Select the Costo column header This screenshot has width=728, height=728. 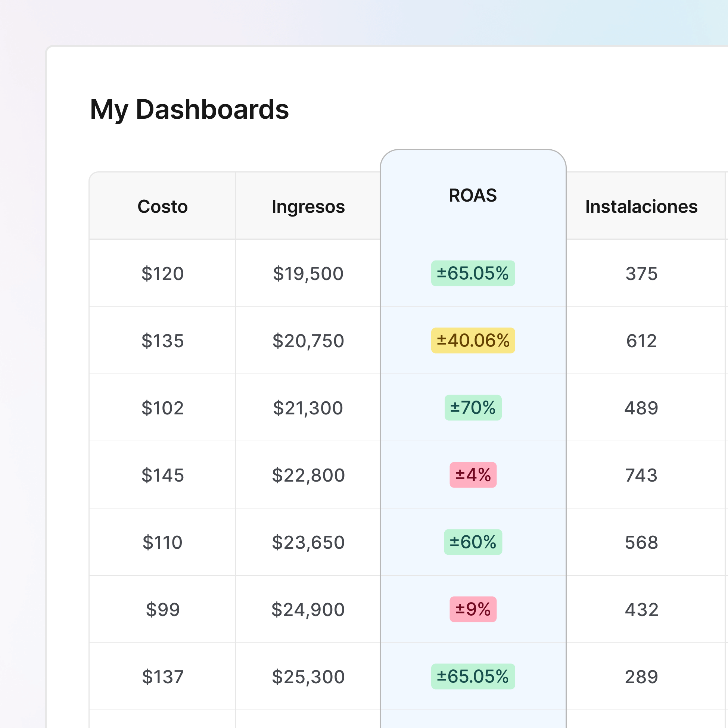162,206
